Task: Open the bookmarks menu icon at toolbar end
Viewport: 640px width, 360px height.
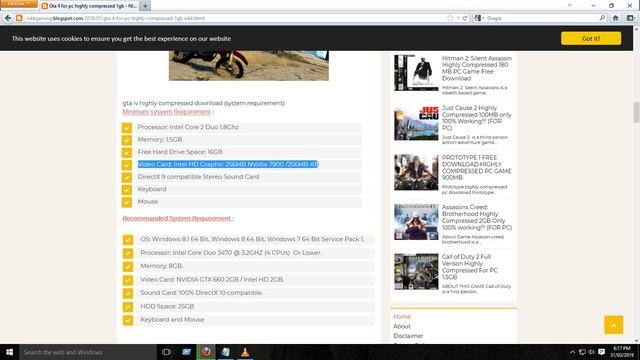Action: (x=631, y=18)
